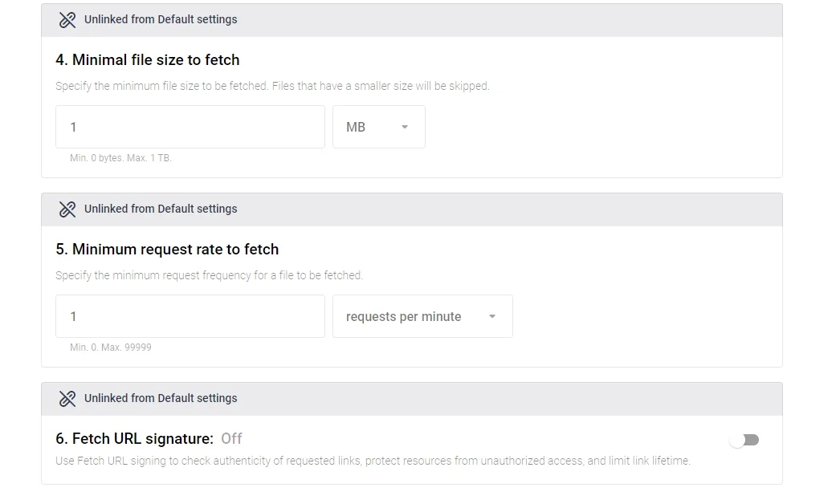Viewport: 832px width, 504px height.
Task: Enable the Fetch URL signature switch
Action: (x=744, y=440)
